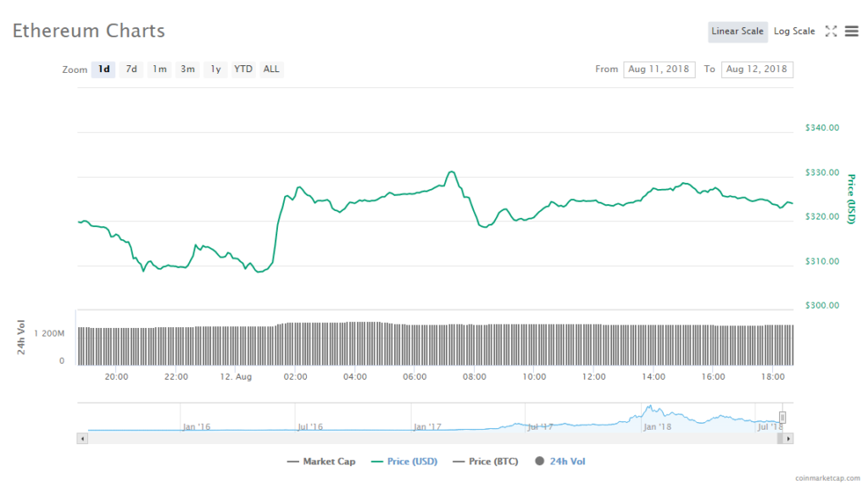The width and height of the screenshot is (868, 495).
Task: Select the 7d zoom range
Action: [131, 70]
